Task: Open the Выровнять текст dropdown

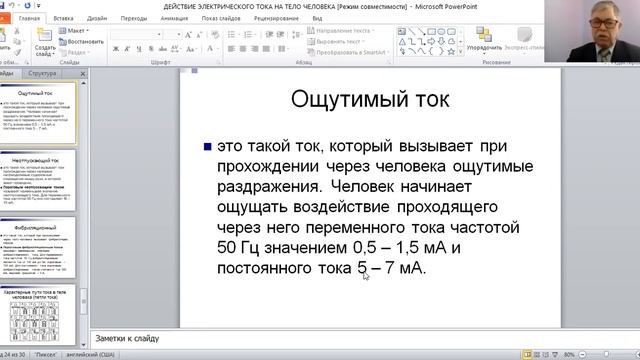Action: 336,42
